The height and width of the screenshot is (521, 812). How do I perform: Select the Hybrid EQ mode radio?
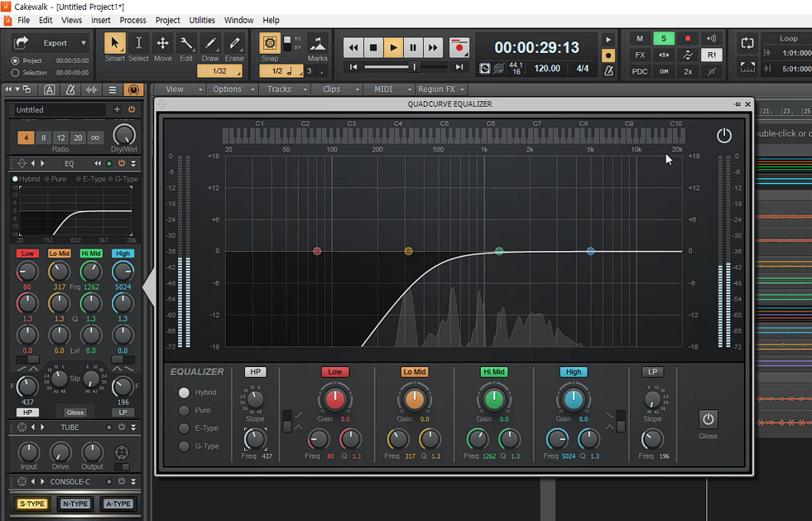coord(184,393)
